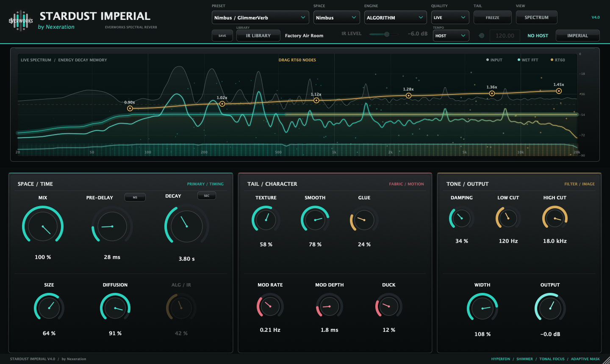Click the Everworks logo icon
The width and height of the screenshot is (610, 364).
point(21,20)
